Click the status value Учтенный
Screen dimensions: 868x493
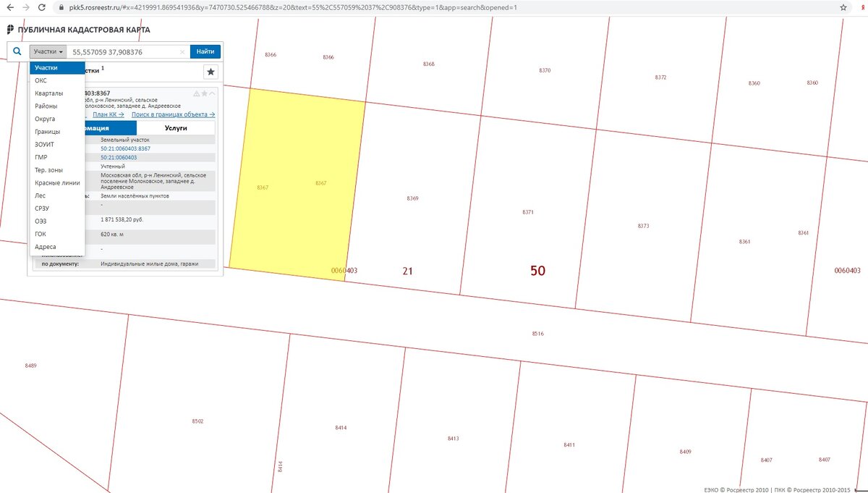[113, 166]
